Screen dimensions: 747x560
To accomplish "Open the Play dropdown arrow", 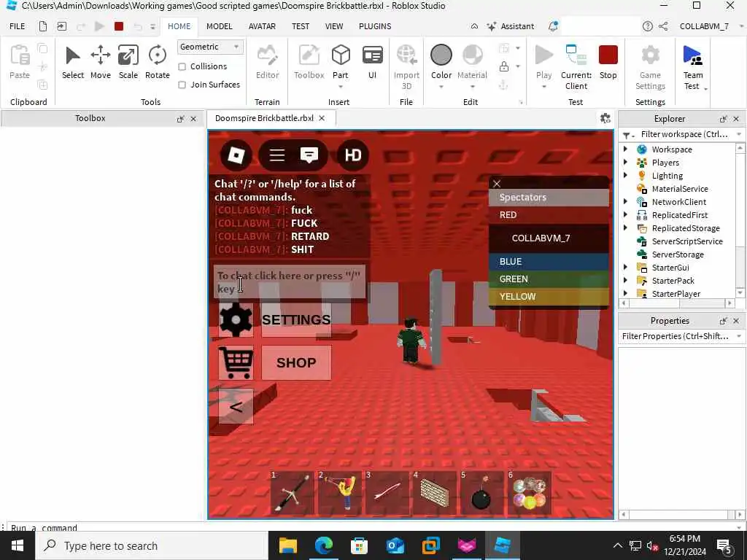I will [x=543, y=87].
